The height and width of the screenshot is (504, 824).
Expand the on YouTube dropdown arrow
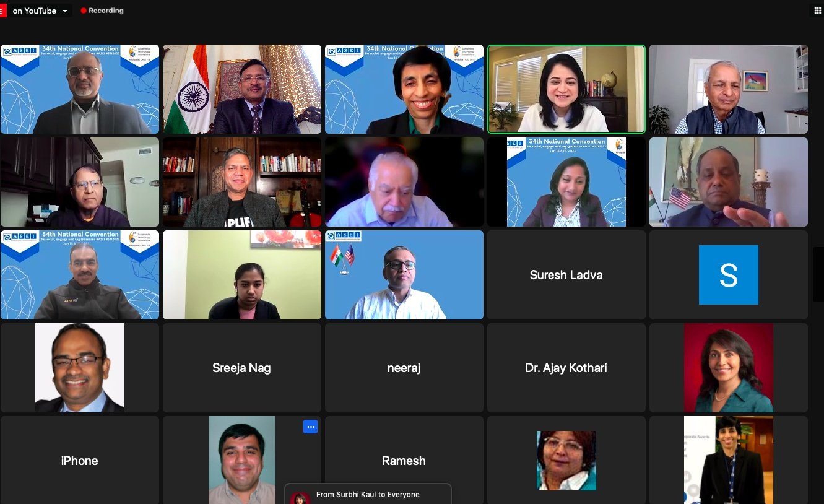65,11
